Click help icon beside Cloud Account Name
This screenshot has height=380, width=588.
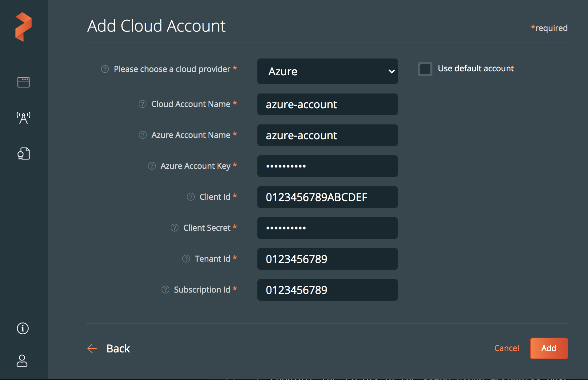(142, 104)
